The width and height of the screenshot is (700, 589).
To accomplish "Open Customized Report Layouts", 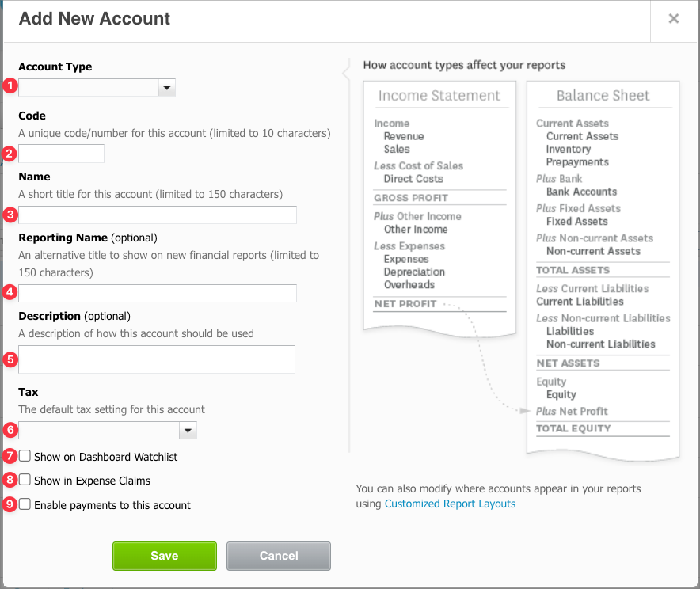I will coord(450,503).
